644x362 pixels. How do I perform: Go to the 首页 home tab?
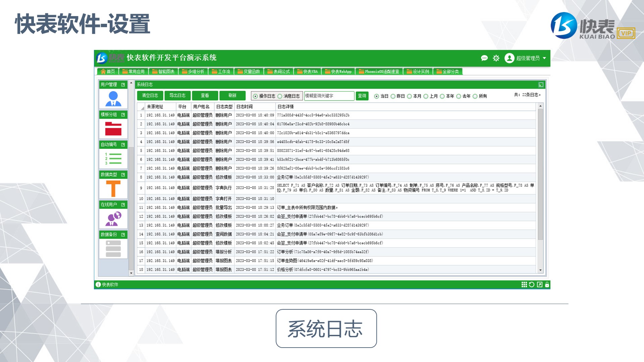[108, 71]
